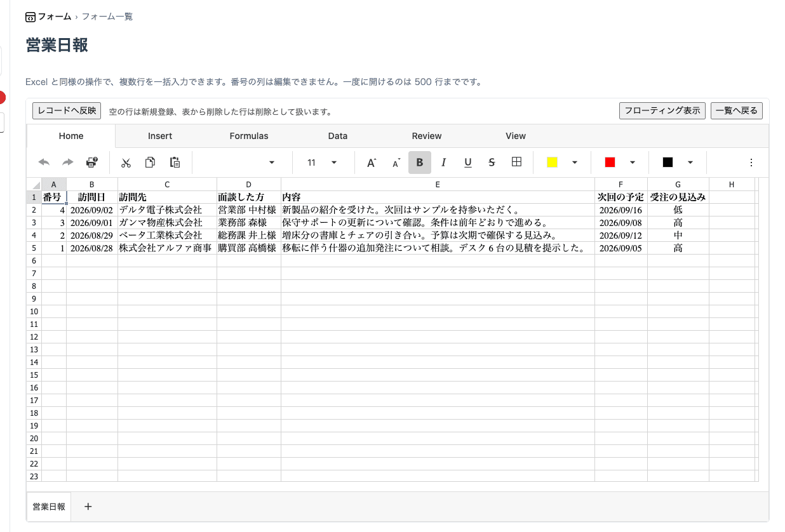Redo the last spreadsheet action
The width and height of the screenshot is (785, 532).
pos(68,163)
